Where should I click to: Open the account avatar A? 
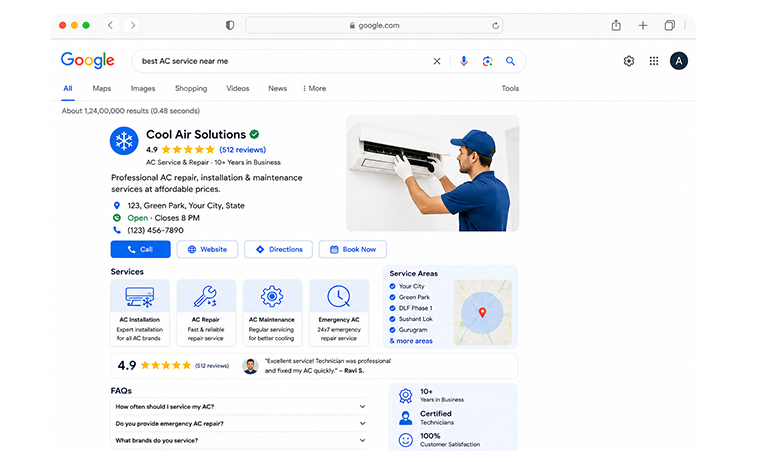click(678, 61)
